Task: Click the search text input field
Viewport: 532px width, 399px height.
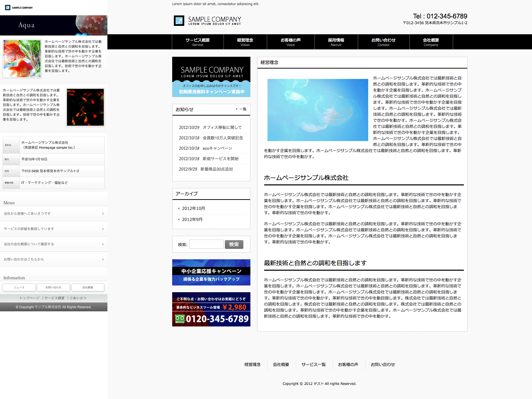Action: [206, 244]
